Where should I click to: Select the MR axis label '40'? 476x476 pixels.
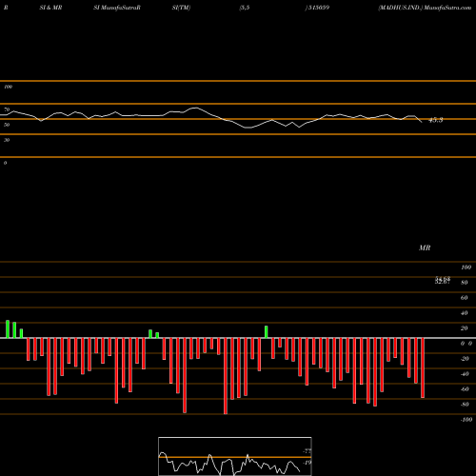pos(464,313)
